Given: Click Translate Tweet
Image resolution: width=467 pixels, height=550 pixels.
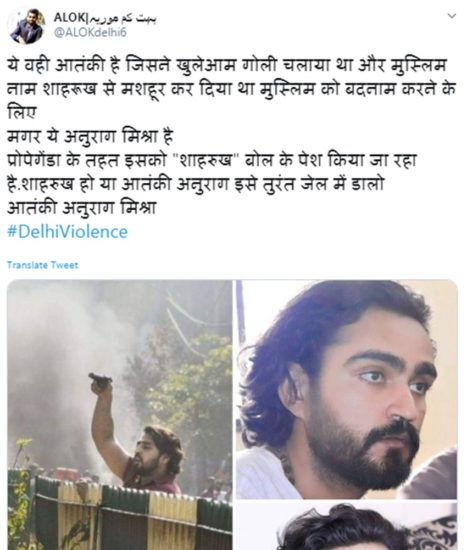Looking at the screenshot, I should tap(42, 265).
